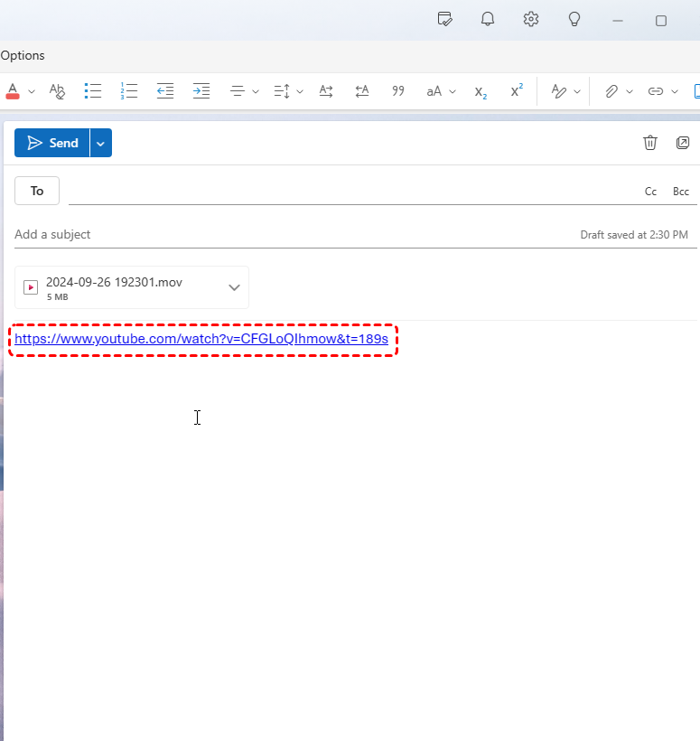Show the Bcc field
Viewport: 700px width, 741px height.
(681, 192)
